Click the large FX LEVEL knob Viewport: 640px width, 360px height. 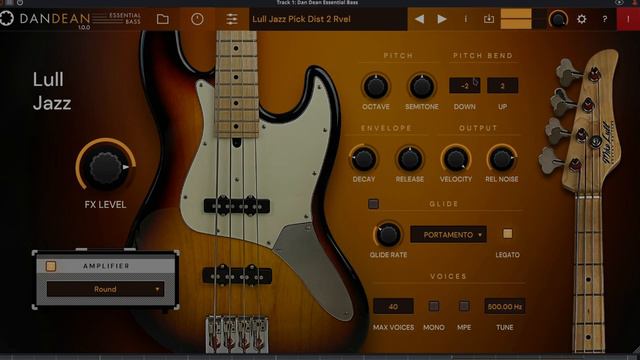[106, 168]
